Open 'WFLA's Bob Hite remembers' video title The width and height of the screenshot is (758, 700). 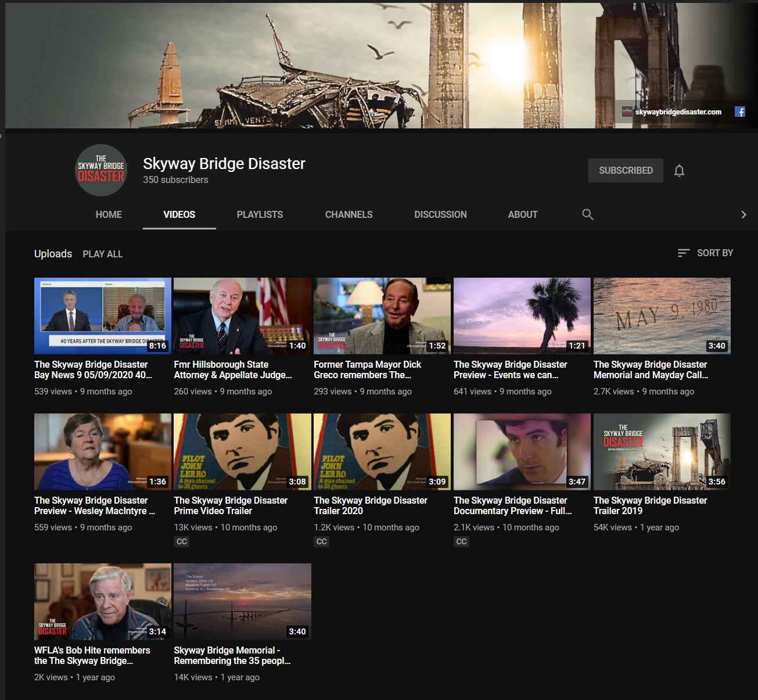pos(92,655)
